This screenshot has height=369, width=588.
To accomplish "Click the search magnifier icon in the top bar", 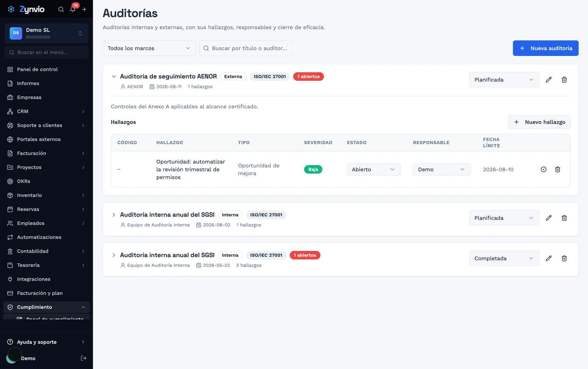I will [61, 9].
